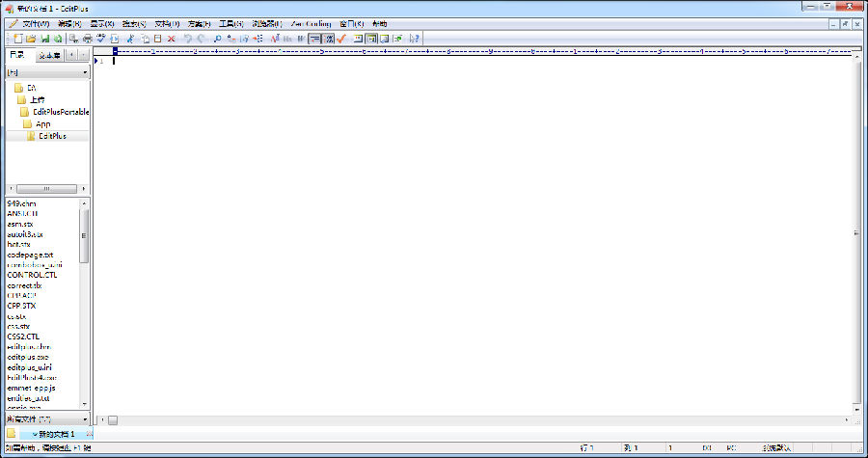This screenshot has height=458, width=868.
Task: Open the Edit menu
Action: click(x=69, y=24)
